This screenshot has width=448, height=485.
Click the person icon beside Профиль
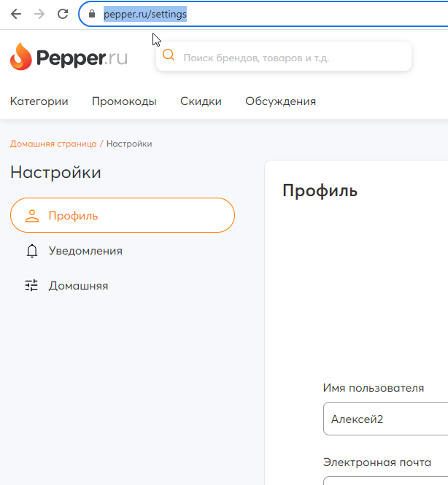coord(32,216)
